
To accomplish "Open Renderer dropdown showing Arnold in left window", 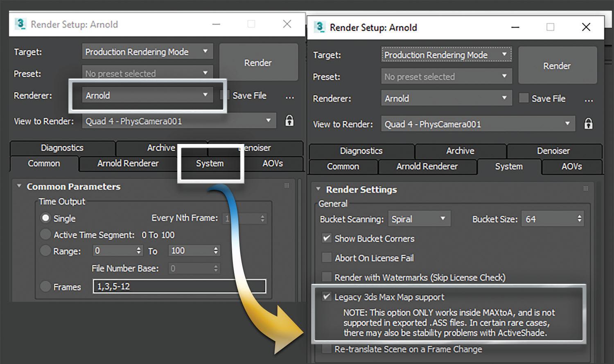I will point(147,95).
